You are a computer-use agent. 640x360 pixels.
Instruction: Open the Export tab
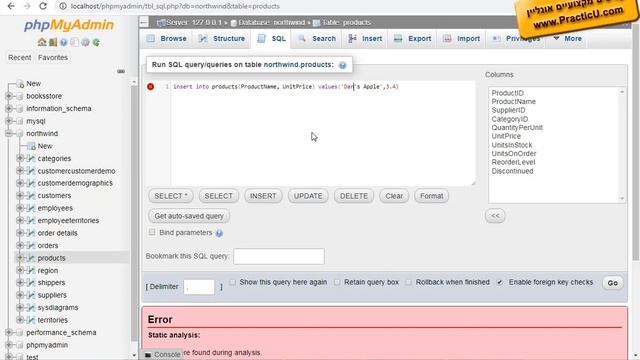coord(412,39)
